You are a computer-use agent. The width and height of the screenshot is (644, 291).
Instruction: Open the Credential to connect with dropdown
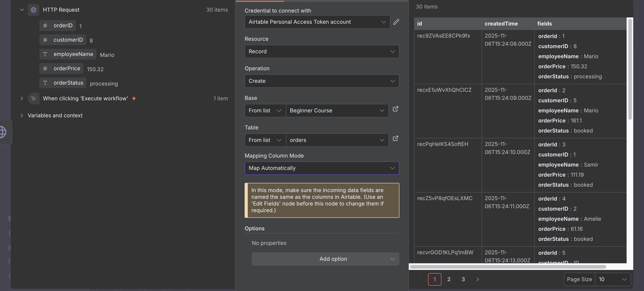pos(317,22)
